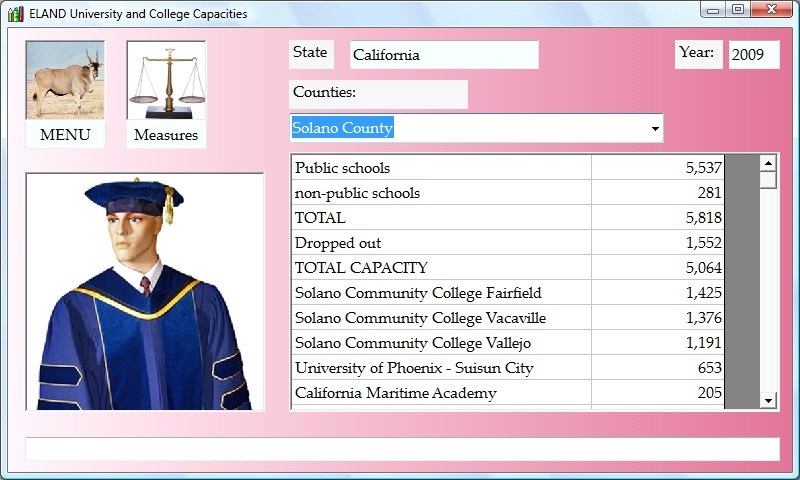Image resolution: width=800 pixels, height=480 pixels.
Task: Click the app icon in the title bar
Action: coord(15,14)
